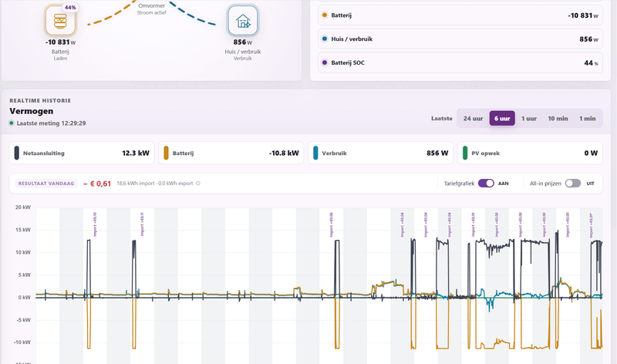
Task: Click the blue dot next to Huis / verbruik
Action: pos(325,39)
